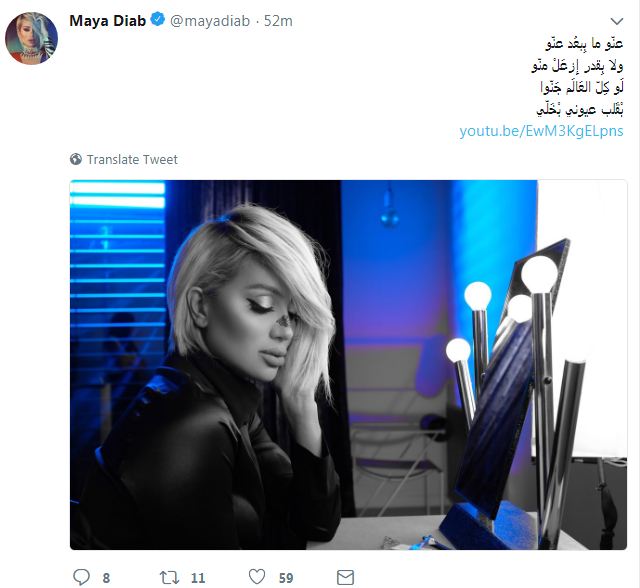Expand the tweet options chevron
This screenshot has height=588, width=640.
[x=616, y=21]
